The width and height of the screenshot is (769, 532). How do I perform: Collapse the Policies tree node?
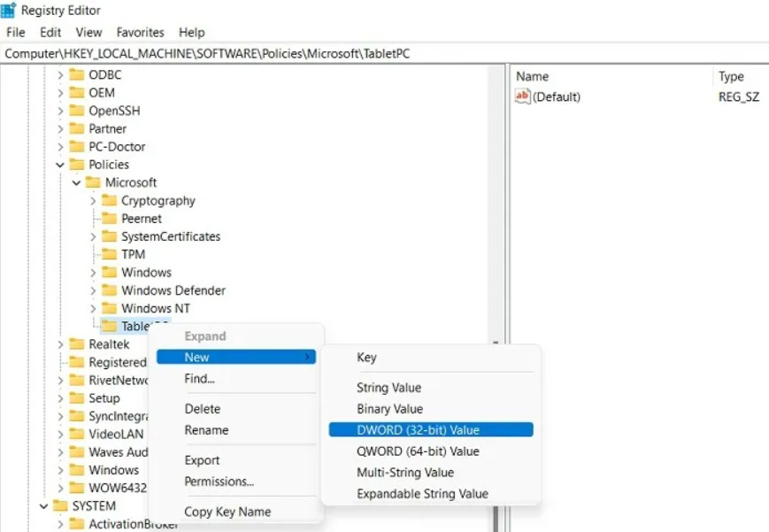[60, 165]
